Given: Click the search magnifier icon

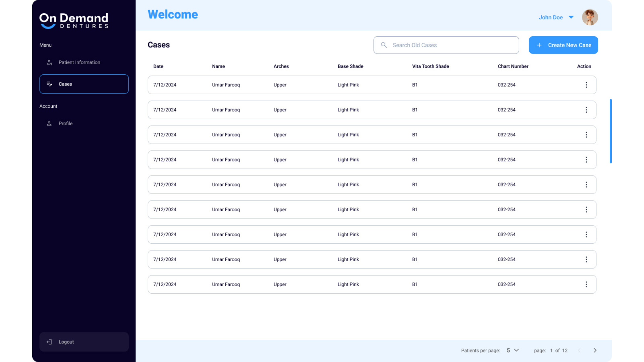Looking at the screenshot, I should pyautogui.click(x=384, y=45).
